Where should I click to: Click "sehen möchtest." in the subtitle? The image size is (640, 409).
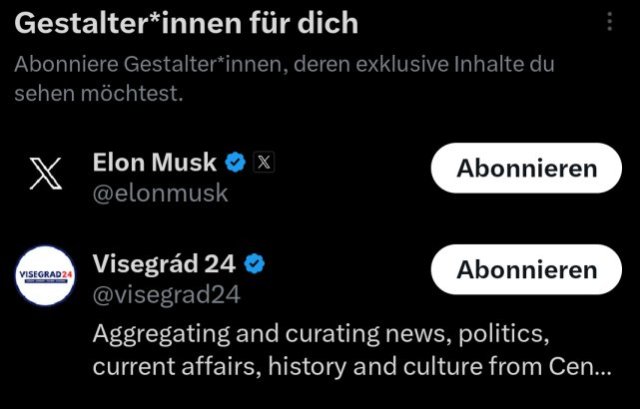tap(100, 95)
